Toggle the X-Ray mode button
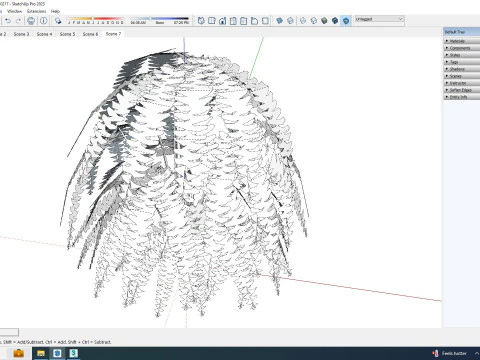 (280, 21)
